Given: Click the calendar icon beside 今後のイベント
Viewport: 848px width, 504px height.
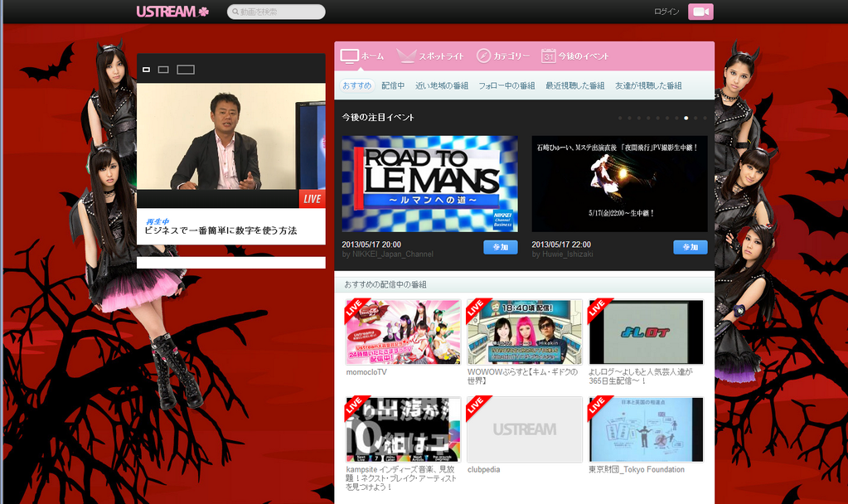Looking at the screenshot, I should point(549,56).
